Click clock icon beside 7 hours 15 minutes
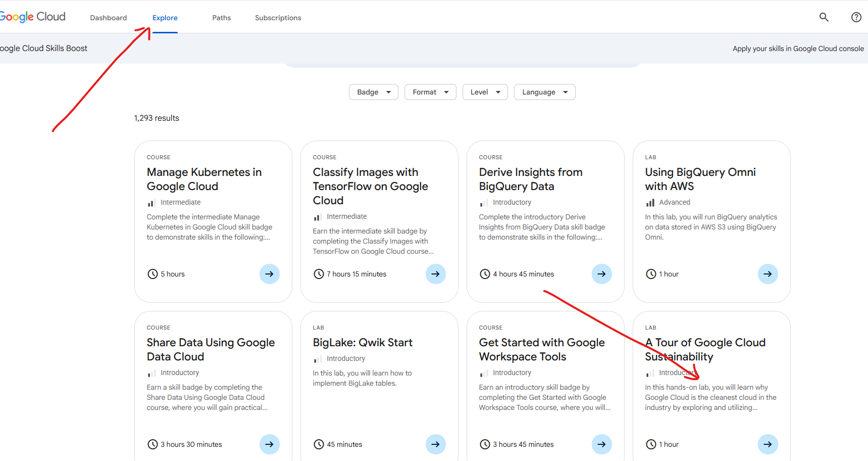 pyautogui.click(x=319, y=274)
